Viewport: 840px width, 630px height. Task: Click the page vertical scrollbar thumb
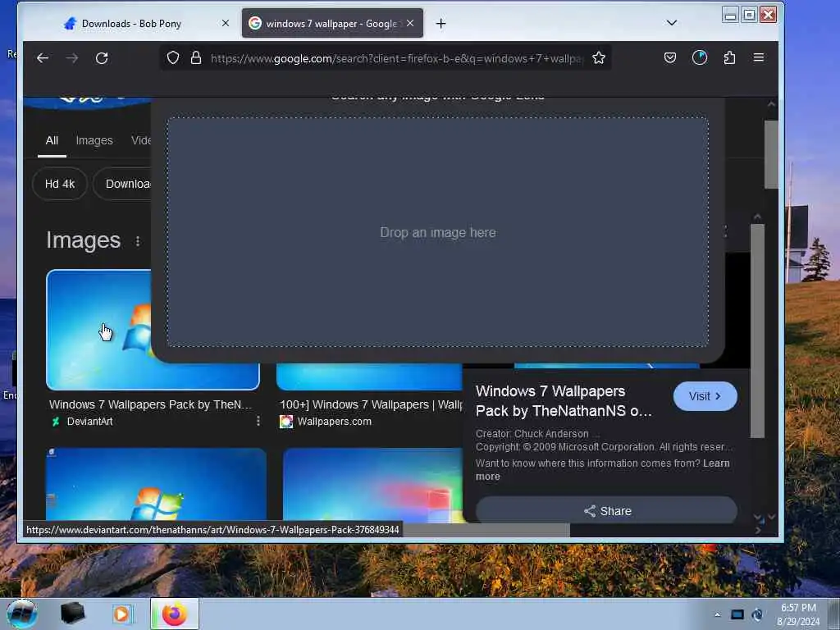[x=771, y=154]
